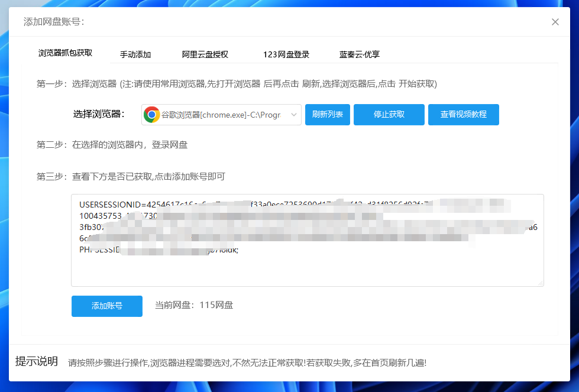The height and width of the screenshot is (392, 579).
Task: Click the 停止获取 button
Action: point(389,115)
